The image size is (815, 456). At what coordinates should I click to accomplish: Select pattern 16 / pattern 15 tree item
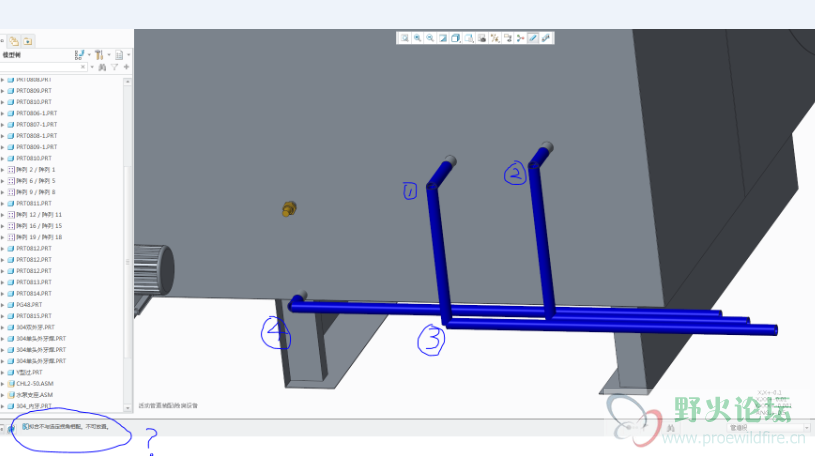click(39, 226)
